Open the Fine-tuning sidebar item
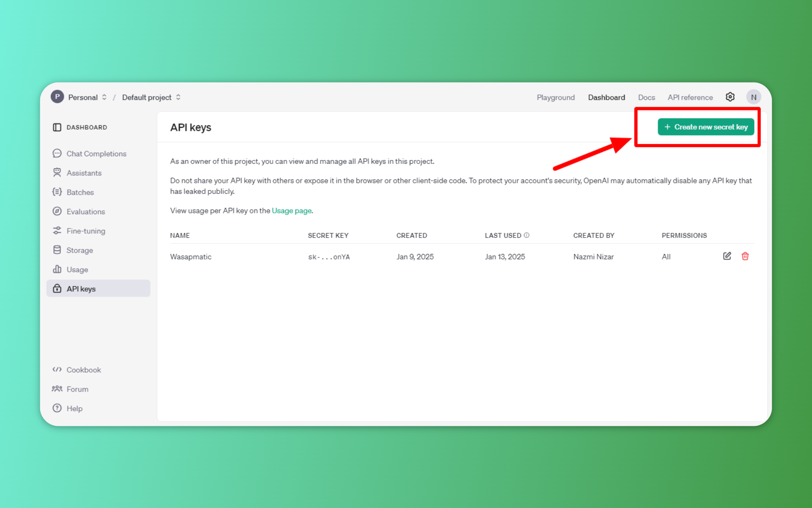812x508 pixels. click(x=85, y=231)
